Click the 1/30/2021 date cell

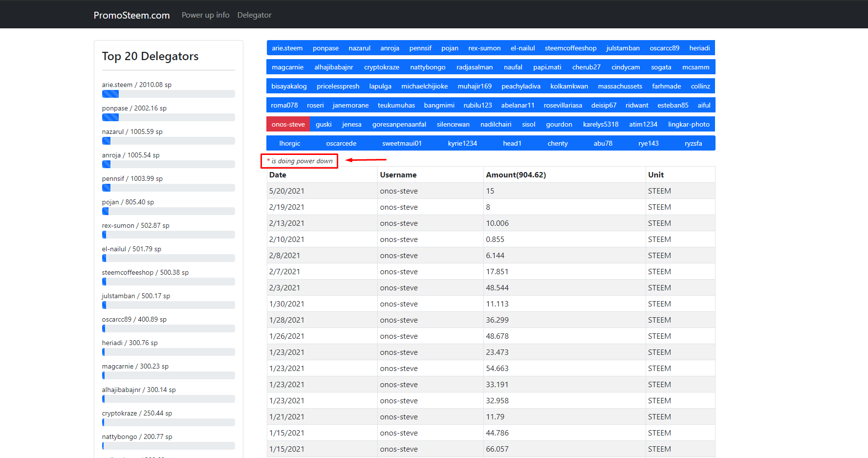point(322,304)
